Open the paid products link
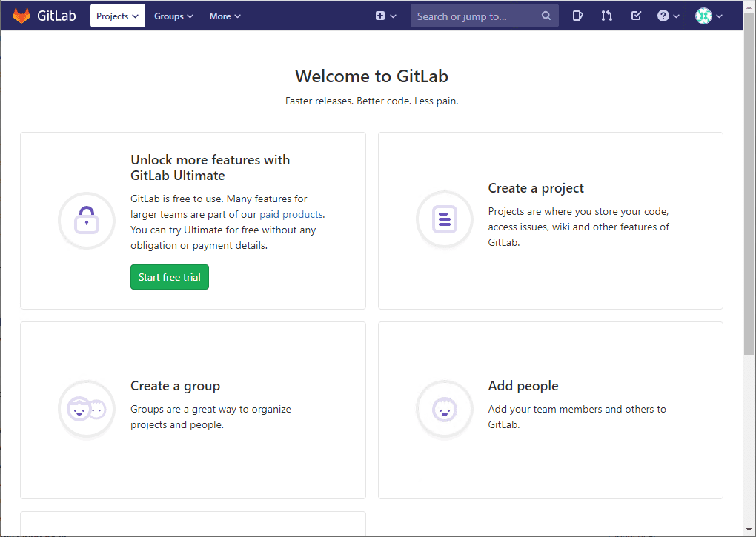The image size is (756, 537). [x=293, y=214]
